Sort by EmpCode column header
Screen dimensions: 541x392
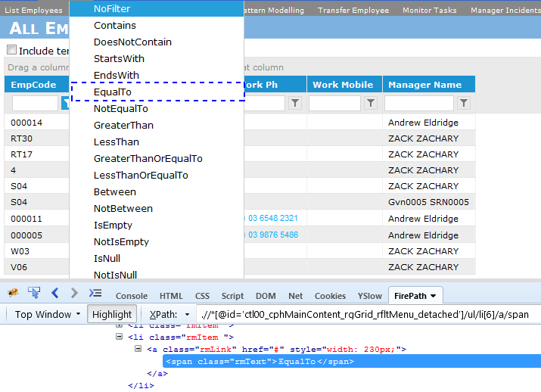pos(33,85)
